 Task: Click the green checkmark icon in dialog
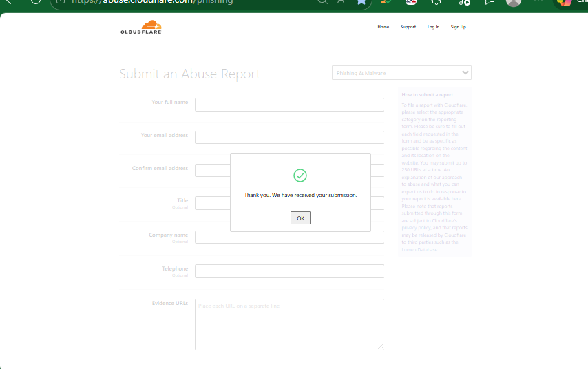pos(300,176)
